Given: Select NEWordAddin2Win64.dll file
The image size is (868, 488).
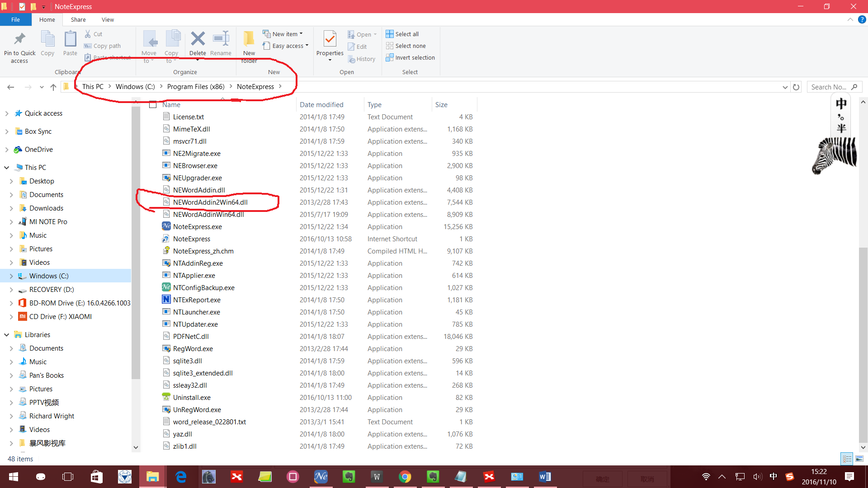Looking at the screenshot, I should coord(210,202).
